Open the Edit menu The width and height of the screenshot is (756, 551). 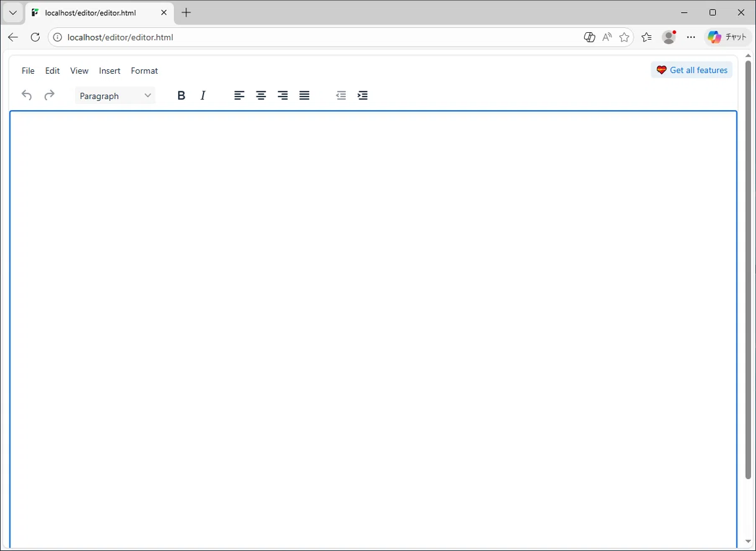52,71
